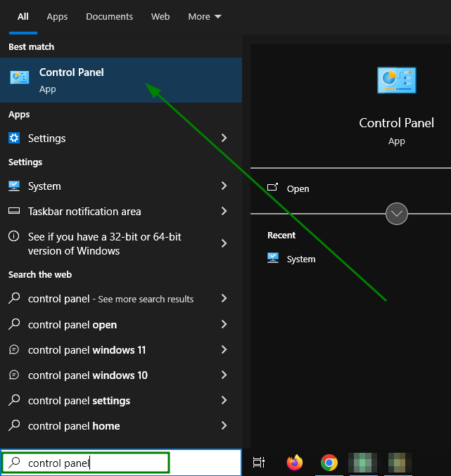Launch Google Chrome from the taskbar
451x476 pixels.
(x=329, y=463)
